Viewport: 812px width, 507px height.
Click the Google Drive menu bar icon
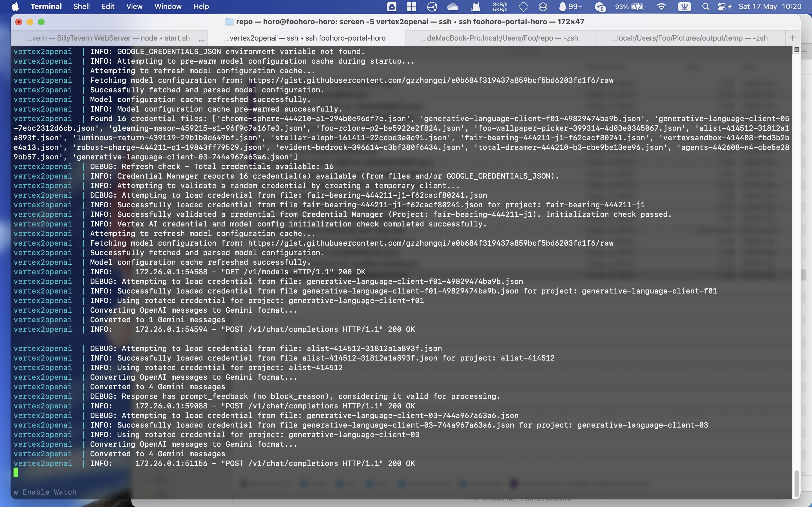[392, 7]
